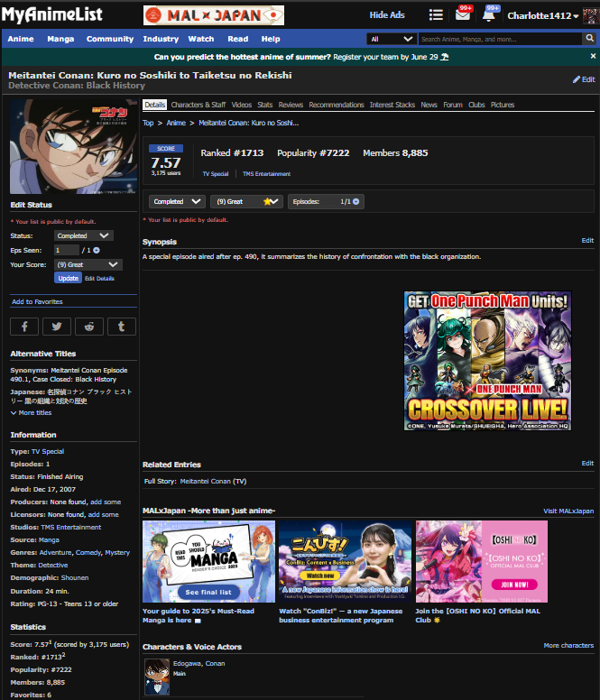Open the notifications bell icon
This screenshot has height=700, width=600.
tap(489, 15)
